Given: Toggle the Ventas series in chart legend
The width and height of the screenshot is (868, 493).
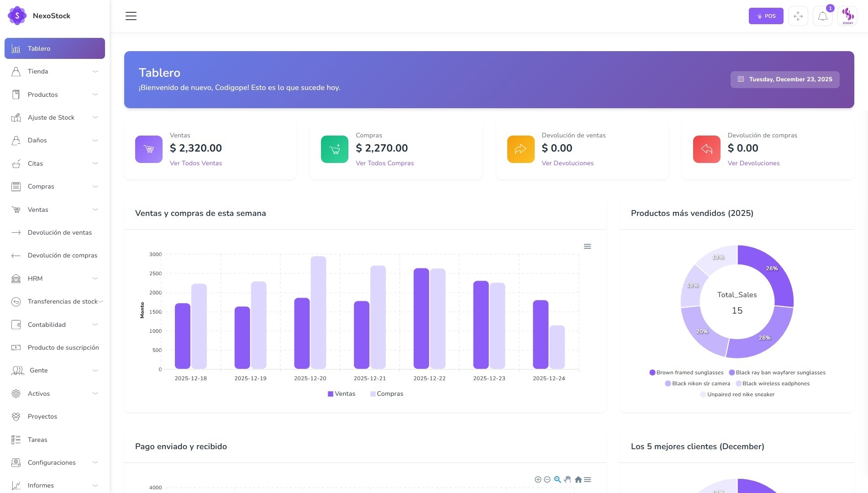Looking at the screenshot, I should tap(342, 394).
